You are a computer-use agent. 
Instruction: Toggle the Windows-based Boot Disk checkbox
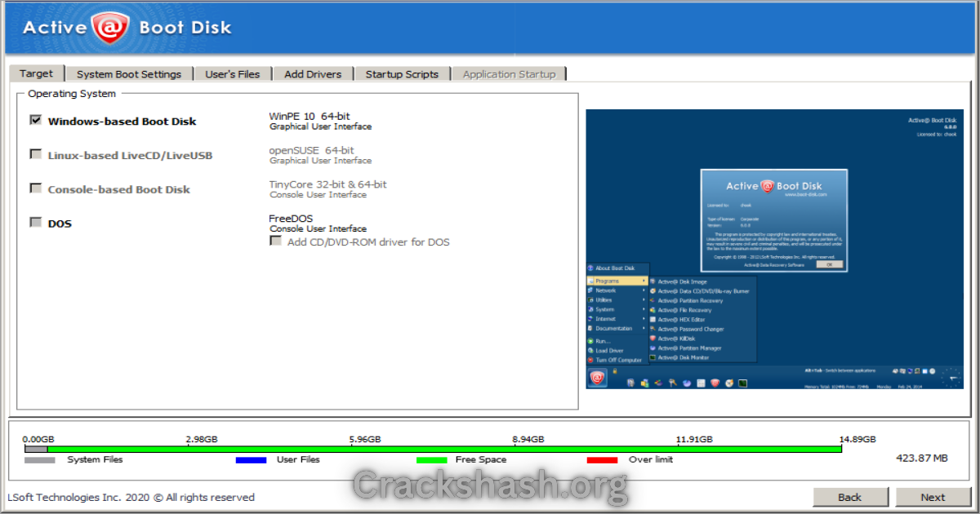[x=35, y=120]
